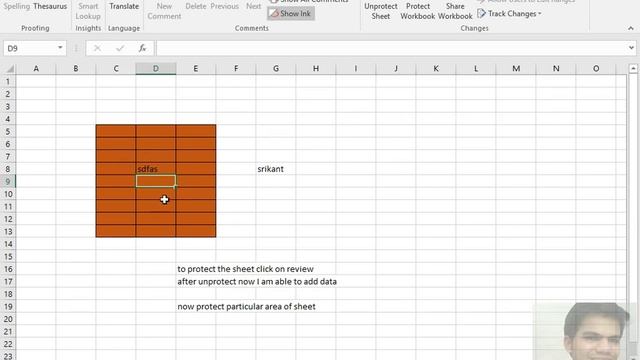Click Share Workbook

click(x=455, y=11)
